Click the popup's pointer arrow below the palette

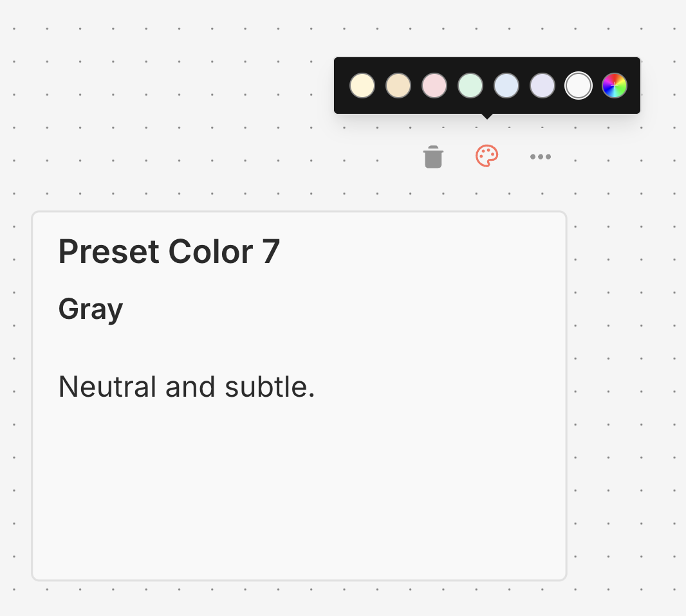[487, 116]
